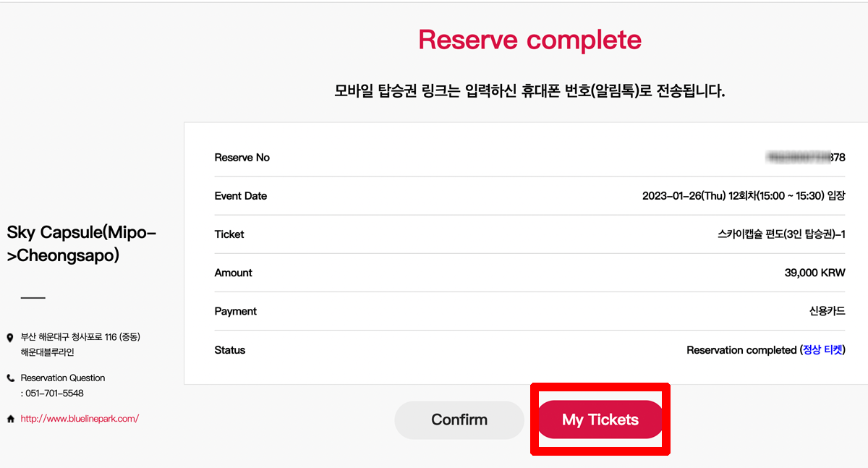Click the 신용카드 payment method value
Viewport: 868px width, 468px height.
[827, 311]
